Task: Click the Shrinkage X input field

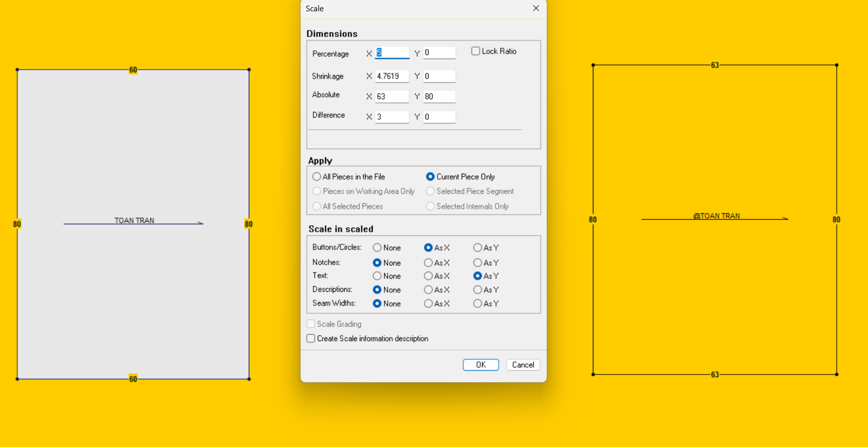Action: point(392,76)
